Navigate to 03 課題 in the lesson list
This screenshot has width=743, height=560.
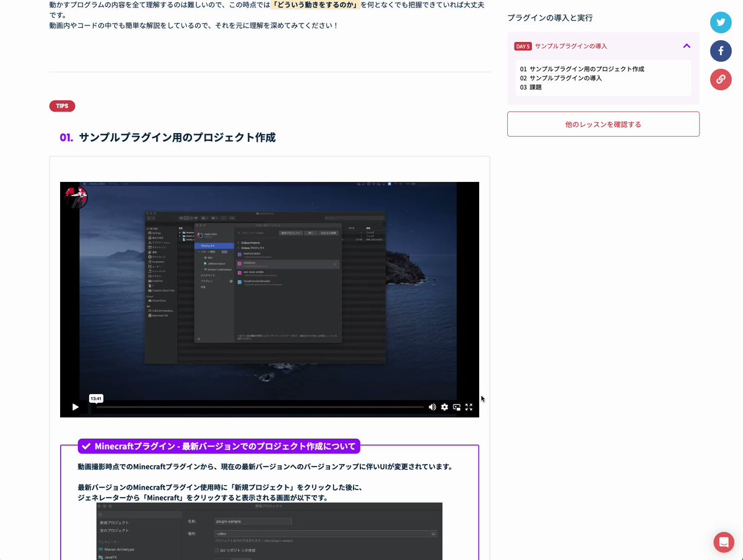pos(531,88)
